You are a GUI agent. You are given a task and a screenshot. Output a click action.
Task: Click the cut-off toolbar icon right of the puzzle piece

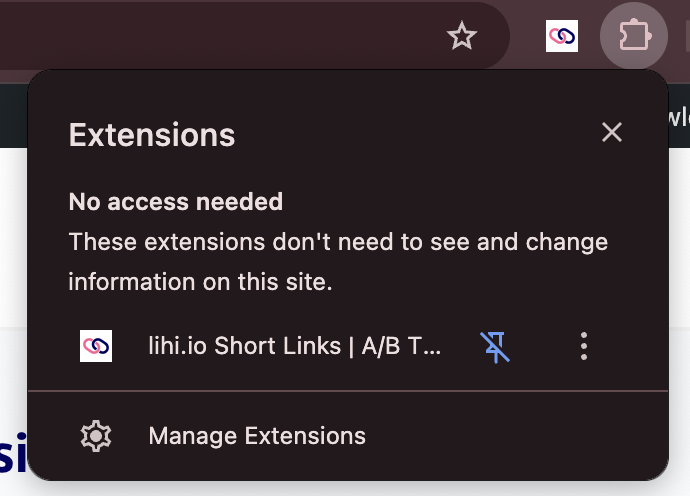pos(686,37)
